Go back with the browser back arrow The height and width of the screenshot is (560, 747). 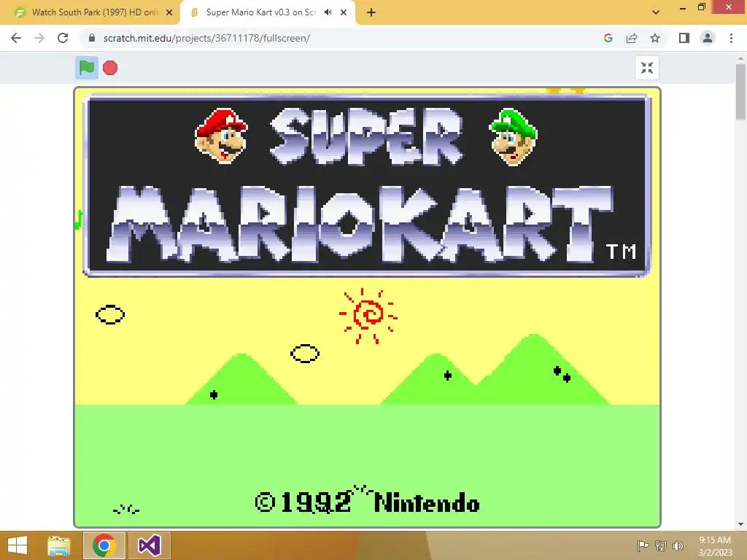16,38
